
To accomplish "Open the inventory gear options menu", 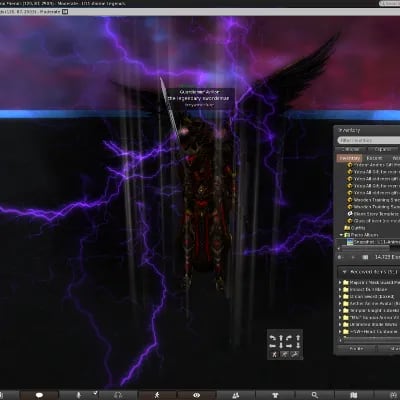I will 340,257.
